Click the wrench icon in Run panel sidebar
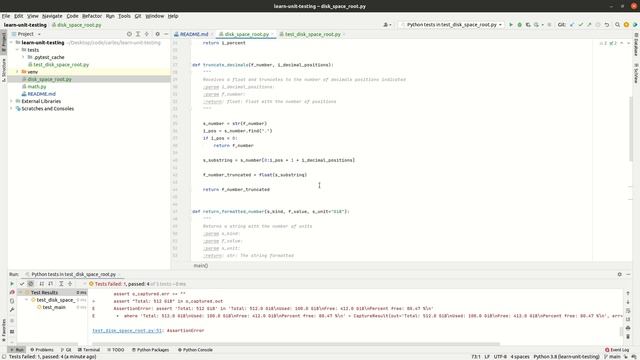 click(x=12, y=310)
